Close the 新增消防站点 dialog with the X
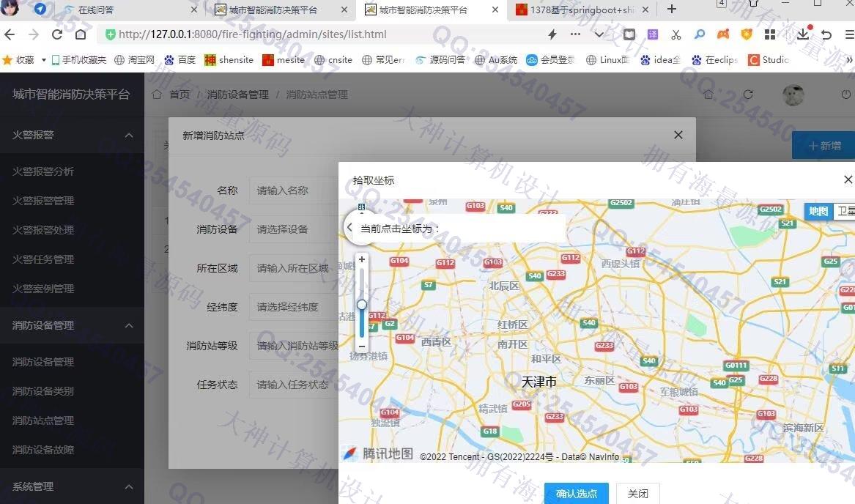The image size is (855, 504). point(678,135)
